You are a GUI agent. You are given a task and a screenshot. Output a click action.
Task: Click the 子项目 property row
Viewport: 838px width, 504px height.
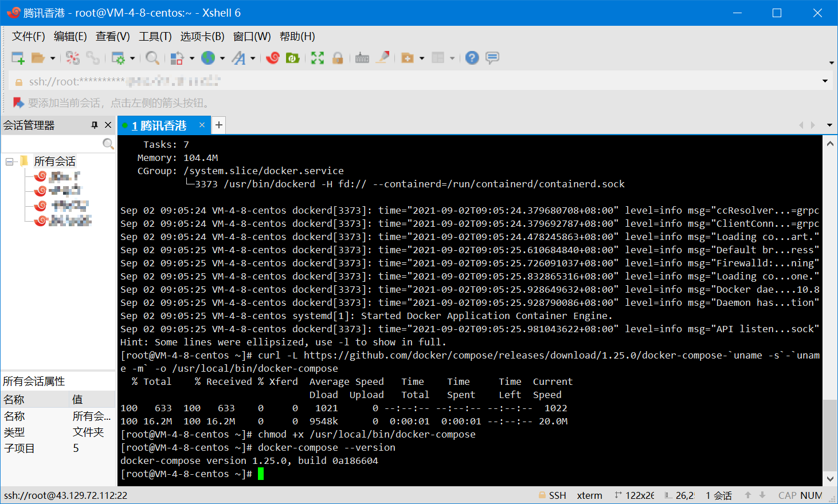[58, 448]
